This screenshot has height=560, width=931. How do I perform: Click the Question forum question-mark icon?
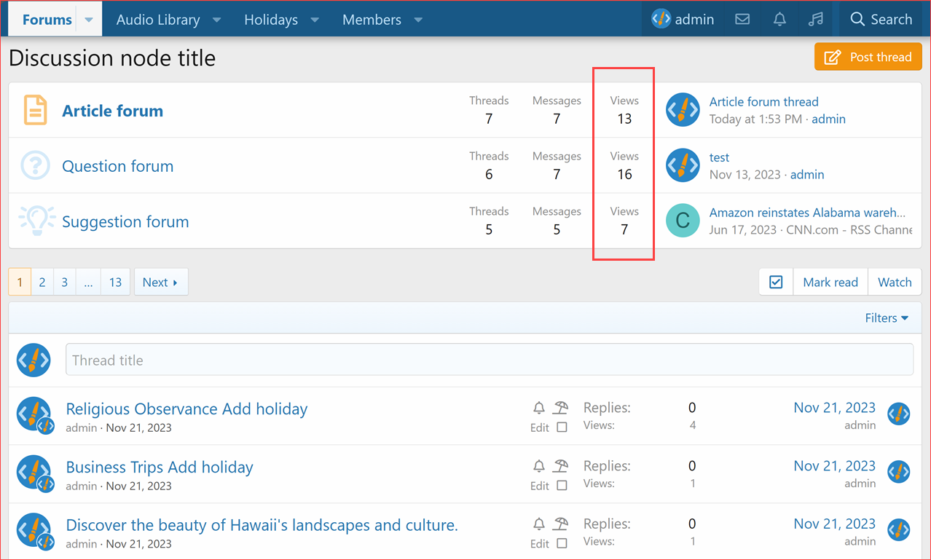click(36, 165)
